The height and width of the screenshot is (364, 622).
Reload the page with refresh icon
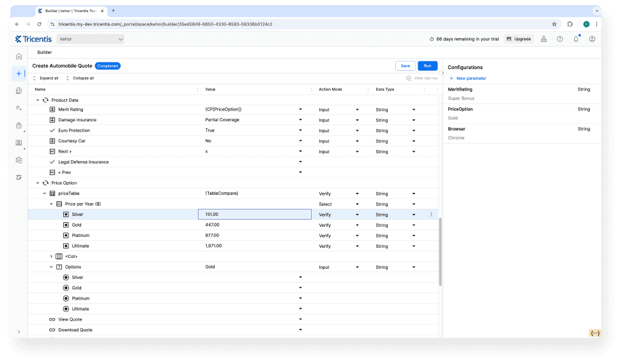tap(39, 24)
